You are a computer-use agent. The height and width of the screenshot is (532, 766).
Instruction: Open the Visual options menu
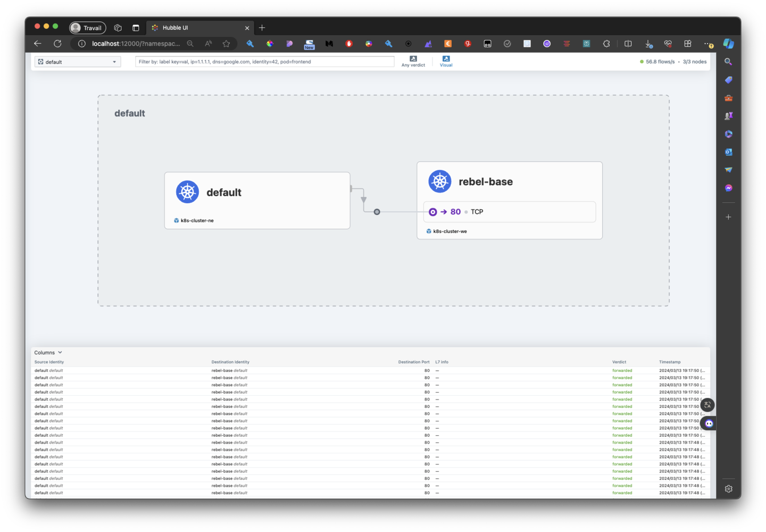446,61
